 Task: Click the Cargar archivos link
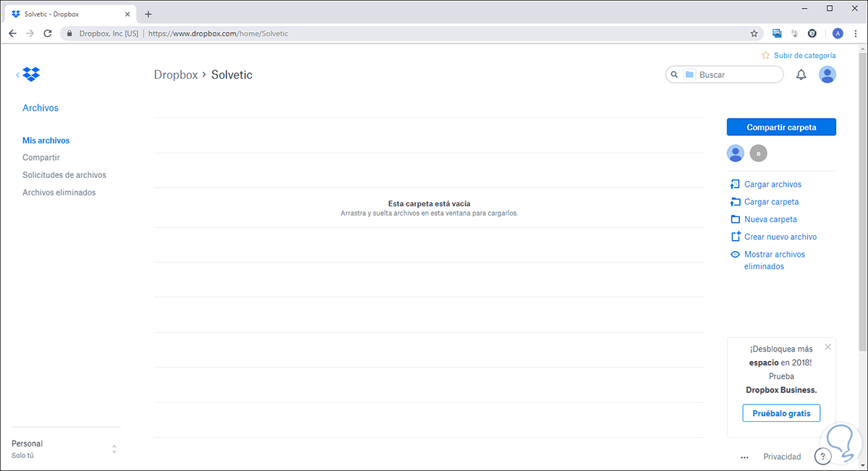[773, 184]
